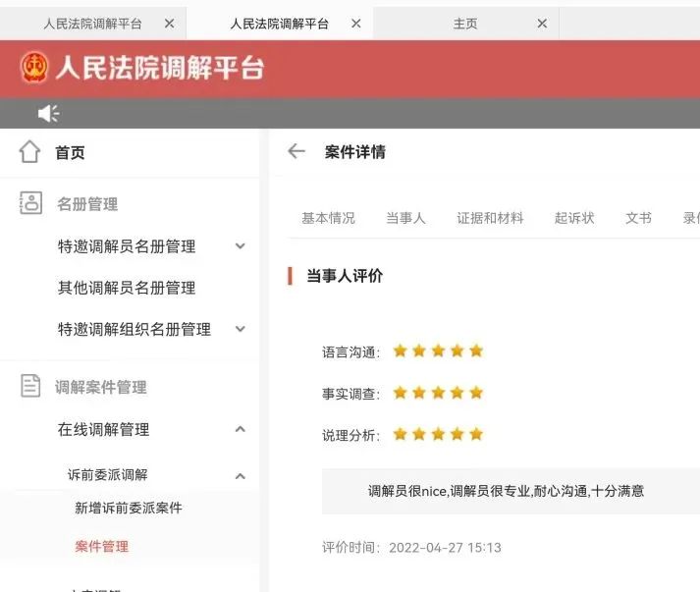Open 新增诉前委派案件 in the sidebar

click(129, 508)
